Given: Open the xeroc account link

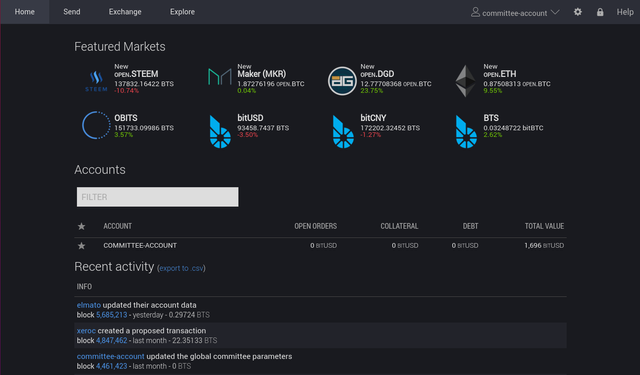Looking at the screenshot, I should click(x=86, y=331).
